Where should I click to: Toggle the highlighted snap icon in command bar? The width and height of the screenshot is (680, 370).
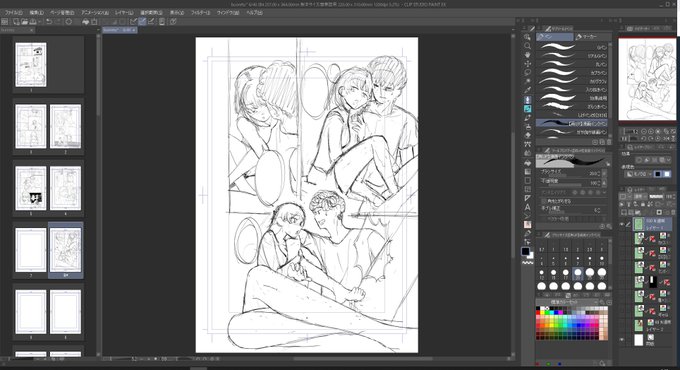tap(142, 21)
